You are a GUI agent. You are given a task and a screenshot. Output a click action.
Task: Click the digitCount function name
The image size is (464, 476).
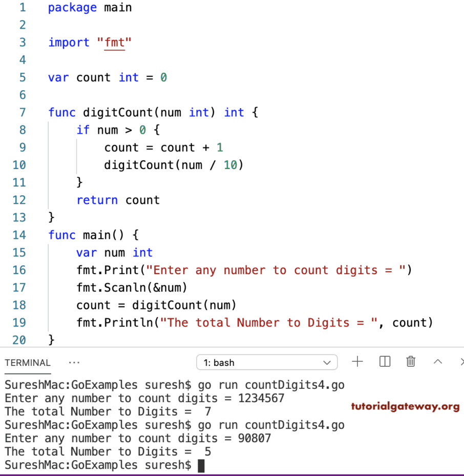[x=116, y=112]
